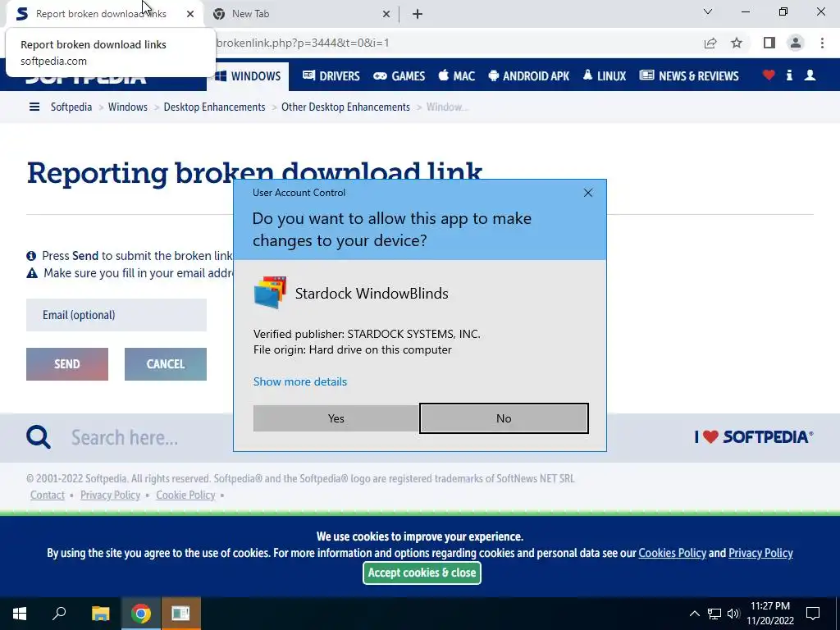Open taskbar search magnifier
The height and width of the screenshot is (630, 840).
point(59,614)
